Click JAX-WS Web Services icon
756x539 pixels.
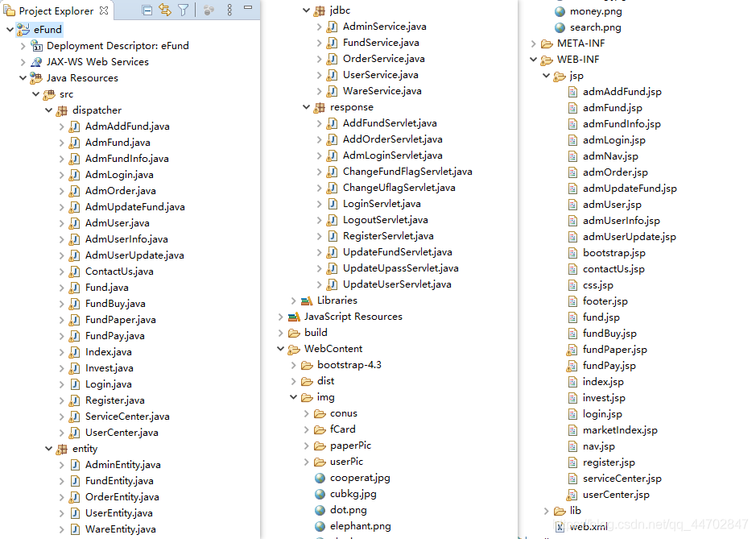click(x=36, y=62)
